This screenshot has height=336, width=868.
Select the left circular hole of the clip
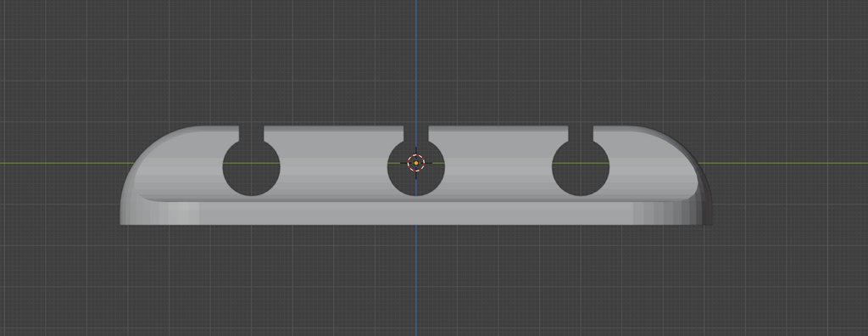click(x=251, y=167)
